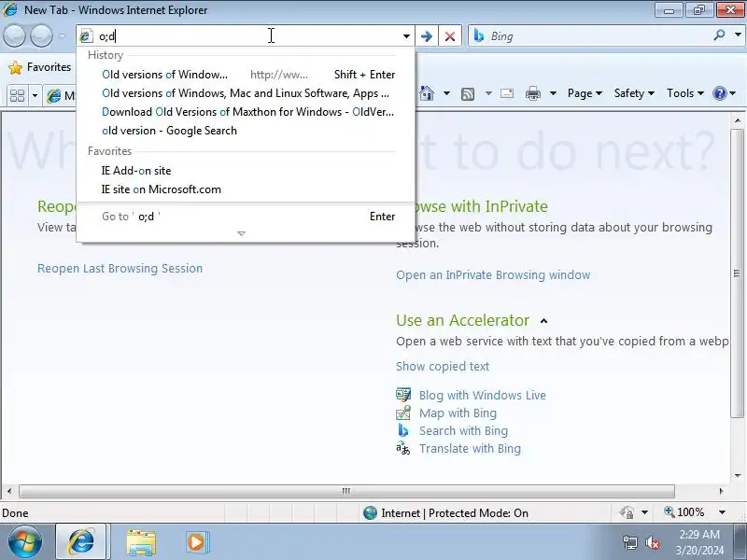
Task: Click Map with Bing link
Action: [x=458, y=413]
